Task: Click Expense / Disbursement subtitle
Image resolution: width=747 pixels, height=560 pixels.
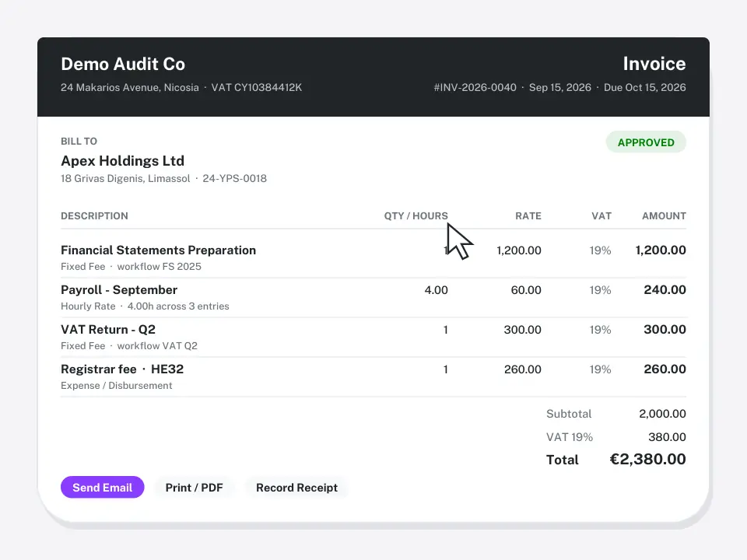Action: [x=116, y=386]
